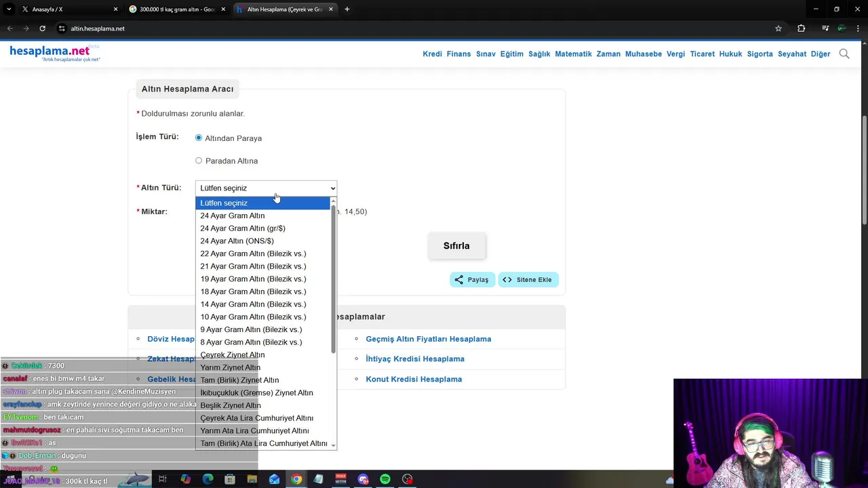Open the recording app with red dot on the taskbar
This screenshot has height=488, width=868.
(x=407, y=479)
